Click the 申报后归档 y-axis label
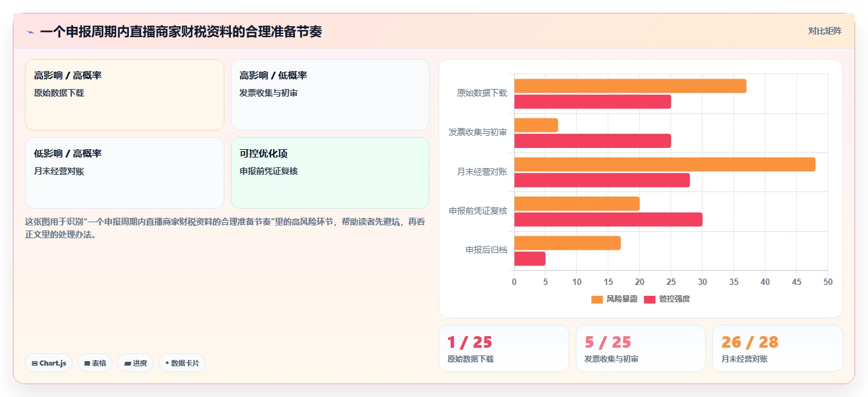Screen dimensions: 868x397 [x=487, y=250]
